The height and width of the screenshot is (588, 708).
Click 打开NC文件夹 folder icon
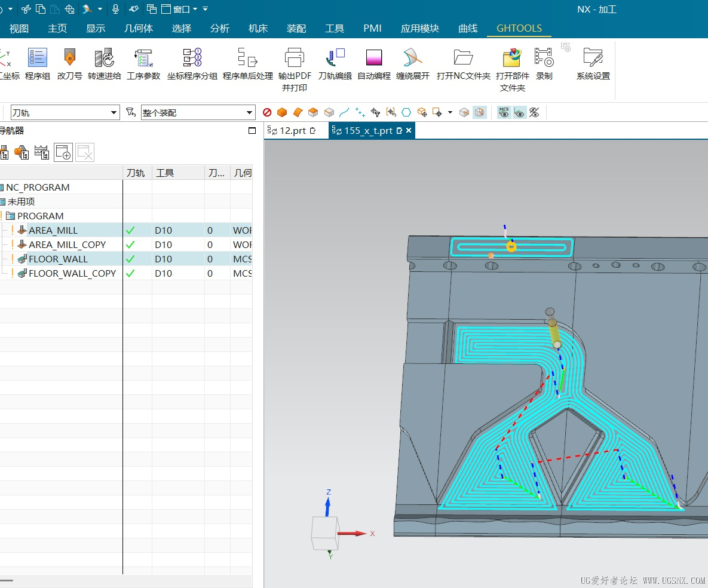(x=463, y=58)
